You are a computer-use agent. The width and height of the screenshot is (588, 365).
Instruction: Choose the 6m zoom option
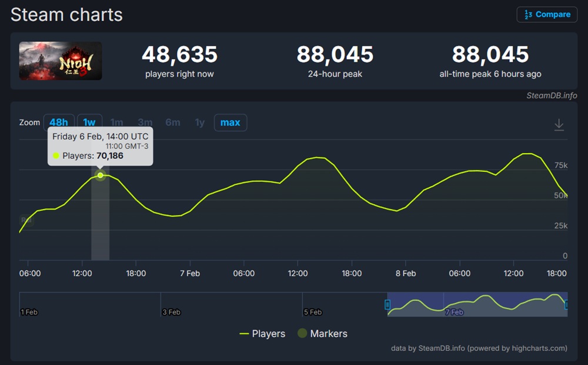[173, 122]
